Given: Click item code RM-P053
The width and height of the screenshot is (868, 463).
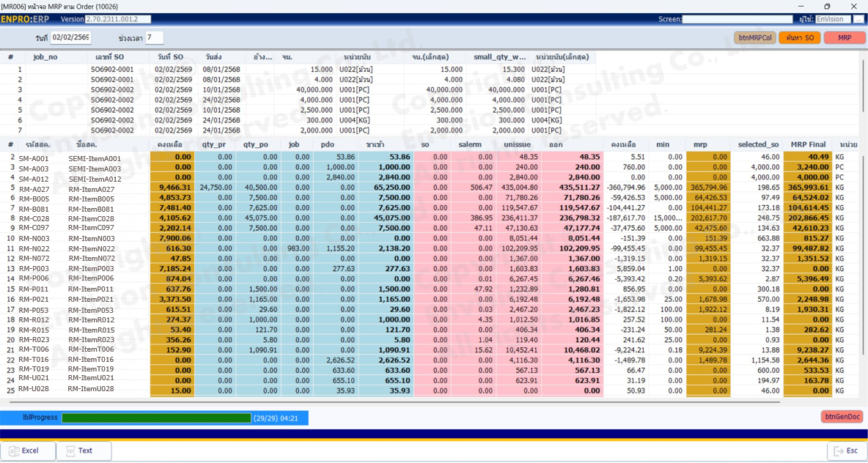Looking at the screenshot, I should pyautogui.click(x=34, y=310).
